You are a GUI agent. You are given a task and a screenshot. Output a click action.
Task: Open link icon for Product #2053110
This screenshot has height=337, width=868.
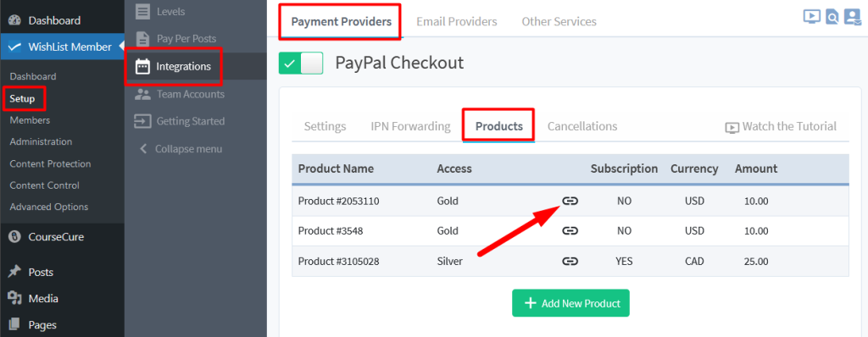click(x=570, y=201)
